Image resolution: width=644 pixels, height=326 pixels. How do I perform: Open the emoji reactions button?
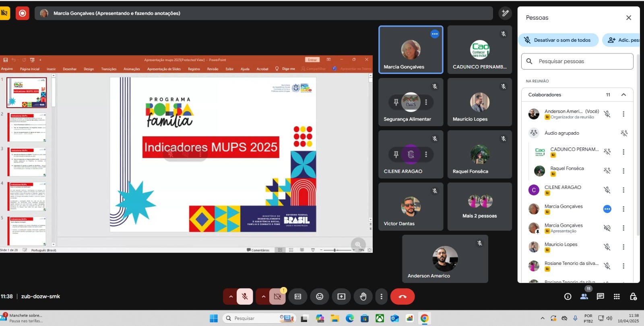coord(320,297)
